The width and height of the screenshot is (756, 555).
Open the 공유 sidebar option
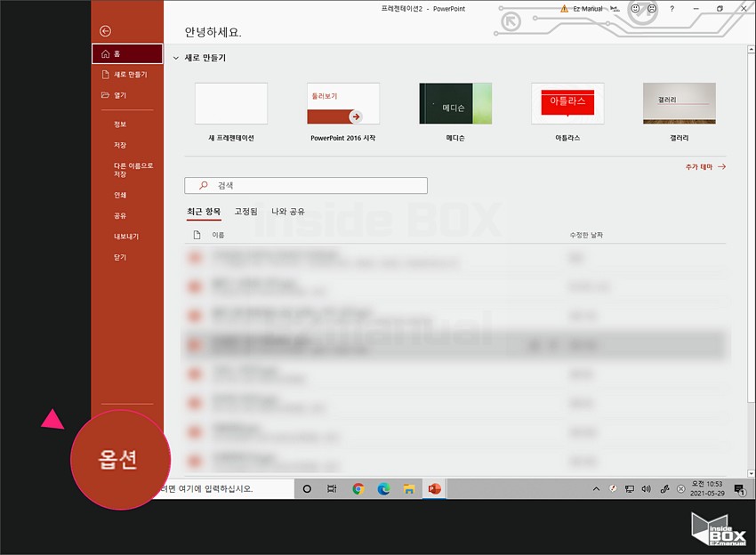120,215
